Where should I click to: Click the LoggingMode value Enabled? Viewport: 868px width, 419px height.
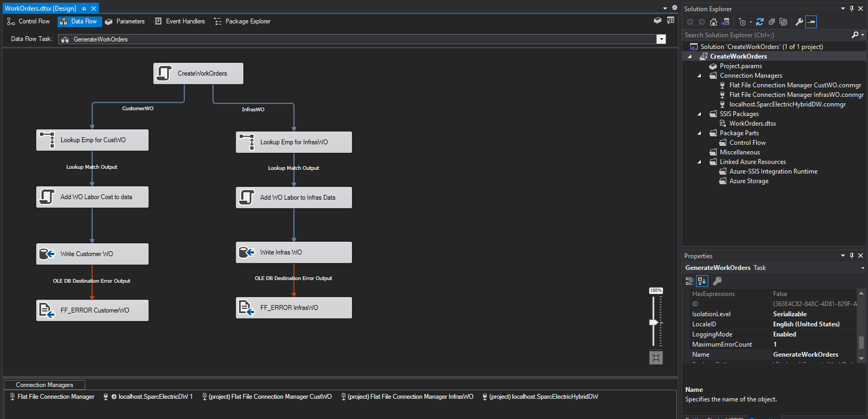click(784, 334)
